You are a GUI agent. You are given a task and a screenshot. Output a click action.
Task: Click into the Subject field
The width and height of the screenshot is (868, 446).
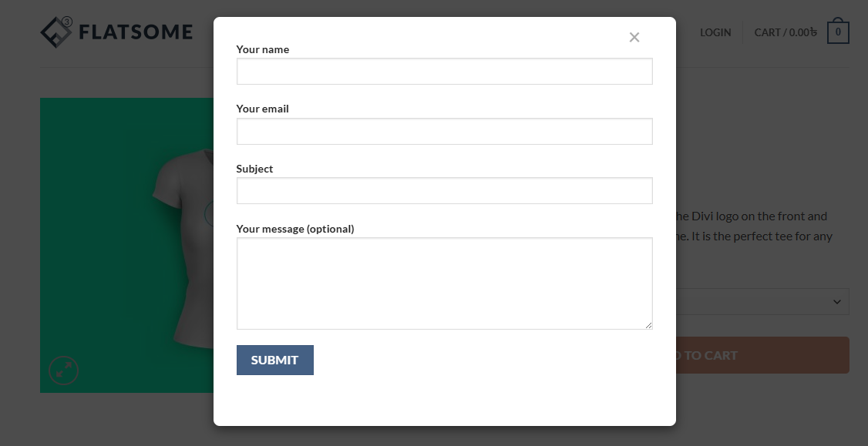(x=444, y=191)
